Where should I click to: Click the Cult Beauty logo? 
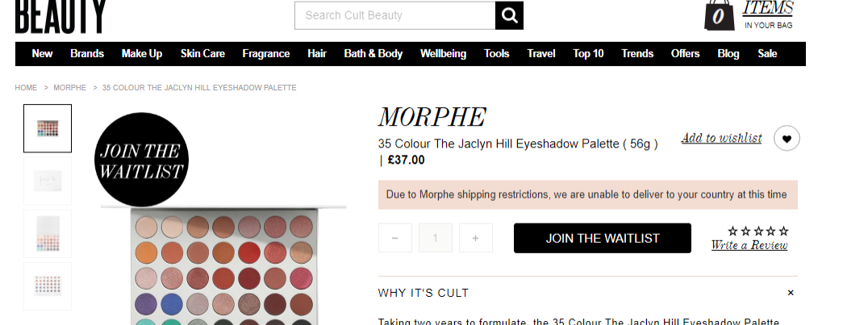tap(61, 16)
